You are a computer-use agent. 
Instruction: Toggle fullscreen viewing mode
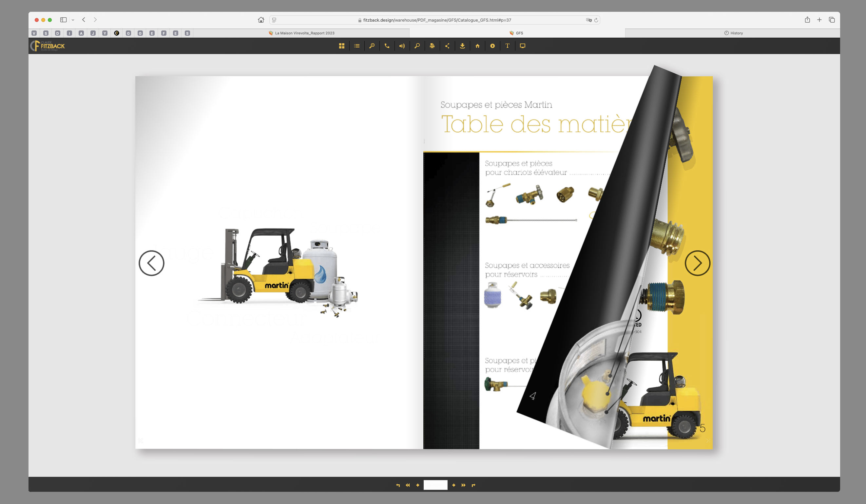pyautogui.click(x=523, y=46)
